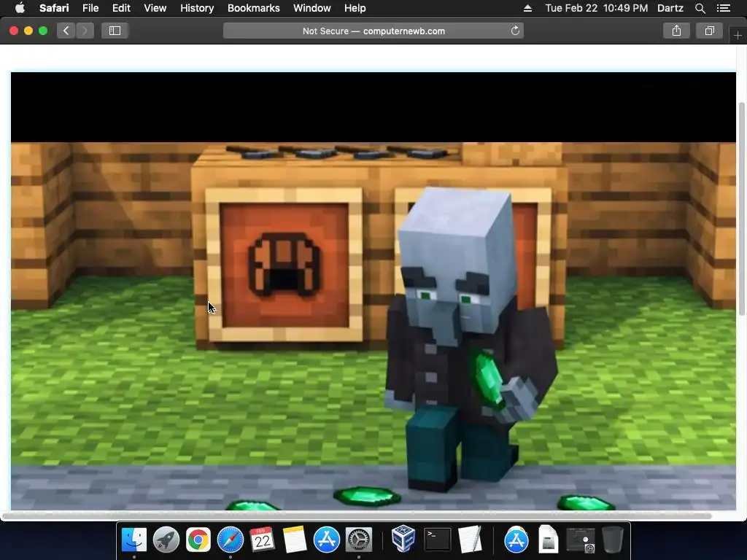Open the Notes app in Dock
The image size is (747, 560).
tap(295, 540)
